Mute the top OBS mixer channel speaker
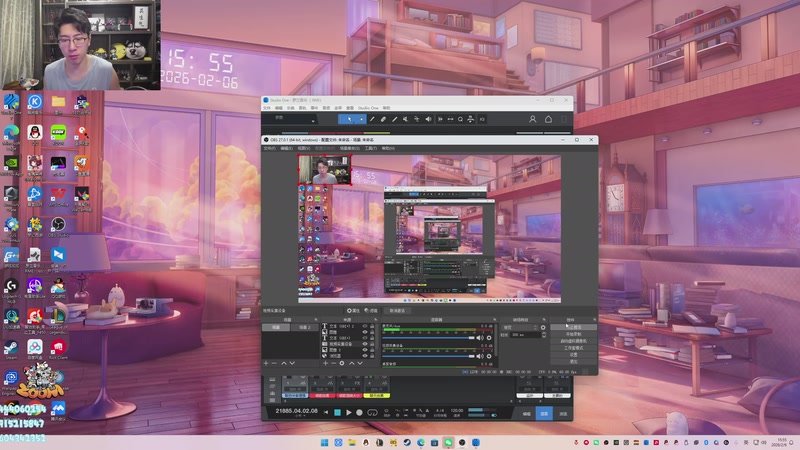Viewport: 800px width, 450px height. [x=480, y=338]
